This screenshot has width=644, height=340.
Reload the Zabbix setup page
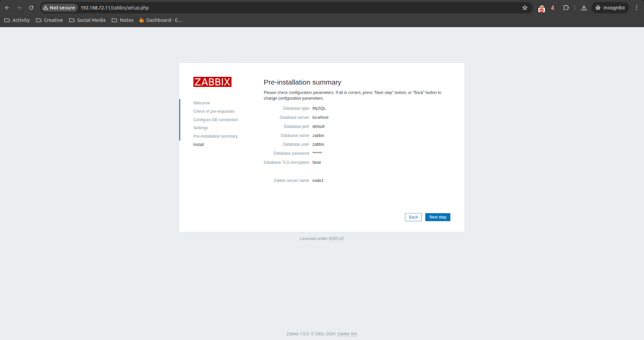point(31,8)
